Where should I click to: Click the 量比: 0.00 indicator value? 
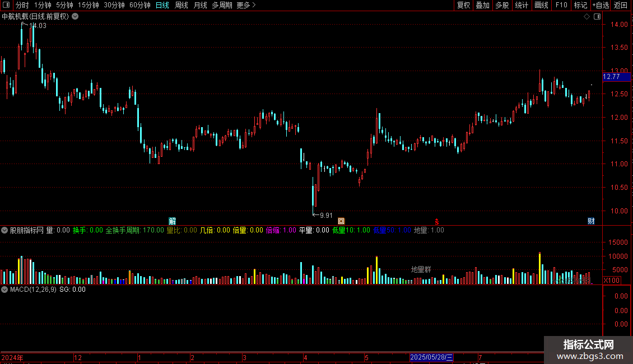pyautogui.click(x=181, y=230)
